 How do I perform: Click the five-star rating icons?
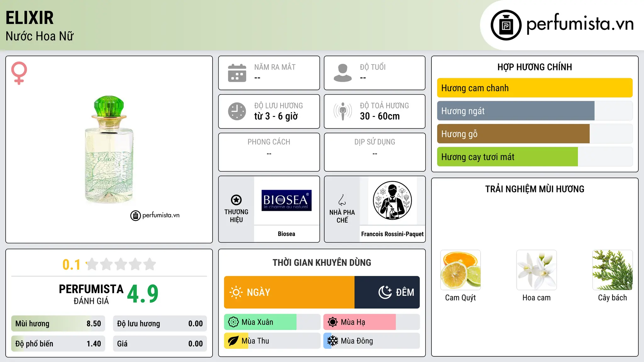point(121,264)
